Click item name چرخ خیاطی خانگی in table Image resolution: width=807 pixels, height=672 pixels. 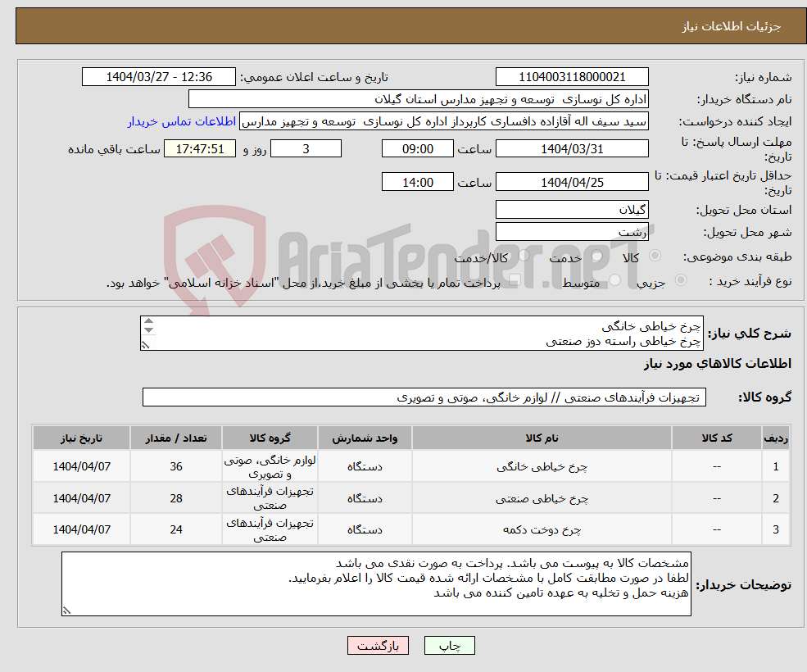542,466
